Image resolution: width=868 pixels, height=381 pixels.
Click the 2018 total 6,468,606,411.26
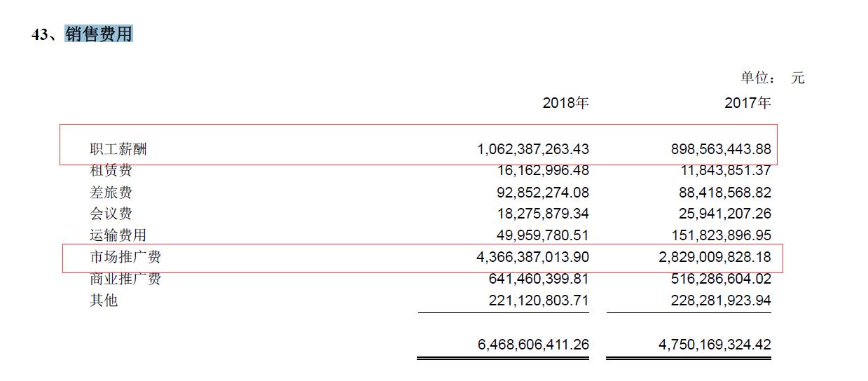532,345
